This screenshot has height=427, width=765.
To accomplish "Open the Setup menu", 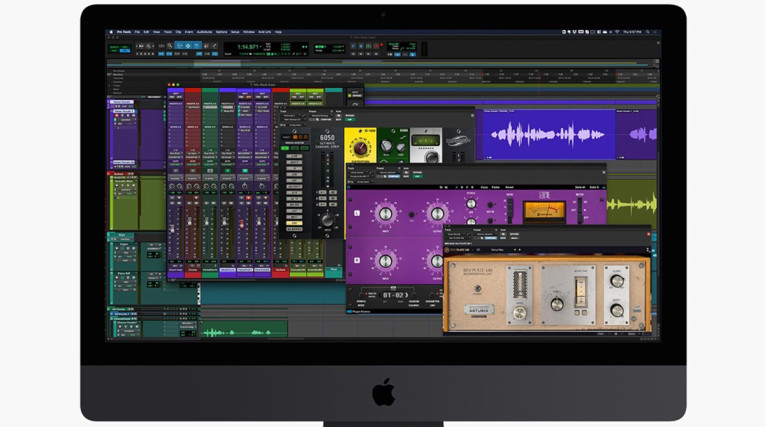I will (x=235, y=32).
